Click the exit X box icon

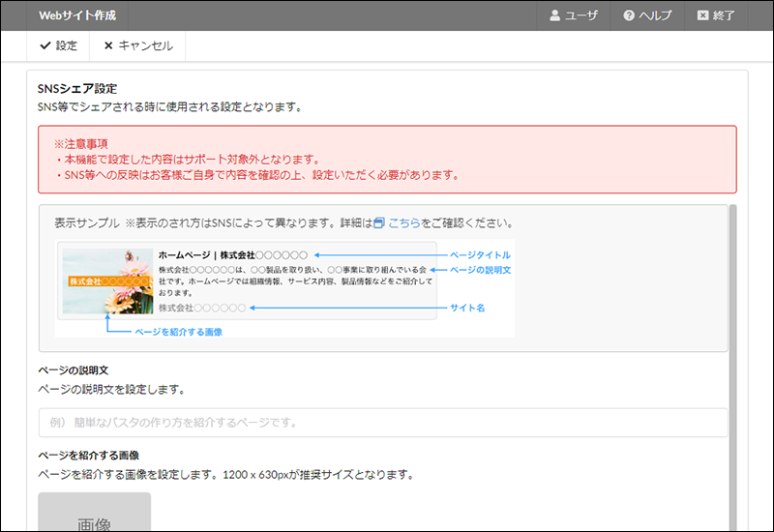click(x=702, y=15)
